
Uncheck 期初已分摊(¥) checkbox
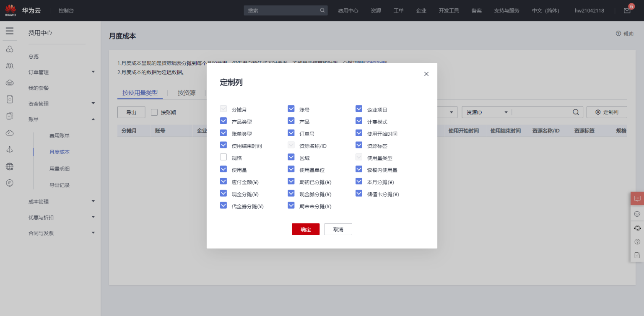[291, 181]
